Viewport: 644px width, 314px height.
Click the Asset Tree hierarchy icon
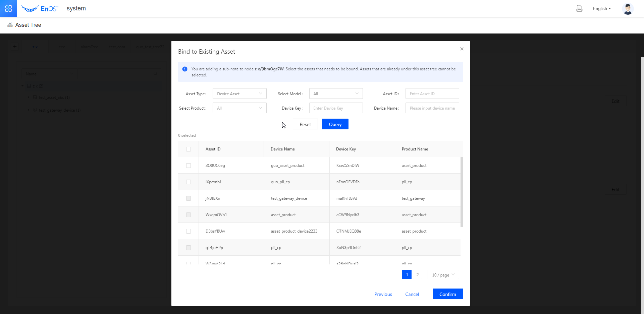click(10, 25)
